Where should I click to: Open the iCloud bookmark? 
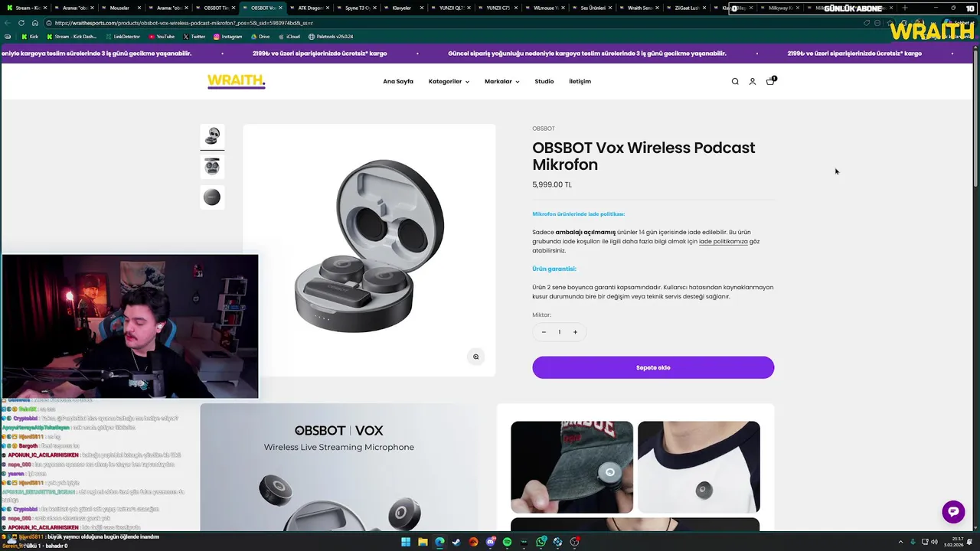point(289,37)
